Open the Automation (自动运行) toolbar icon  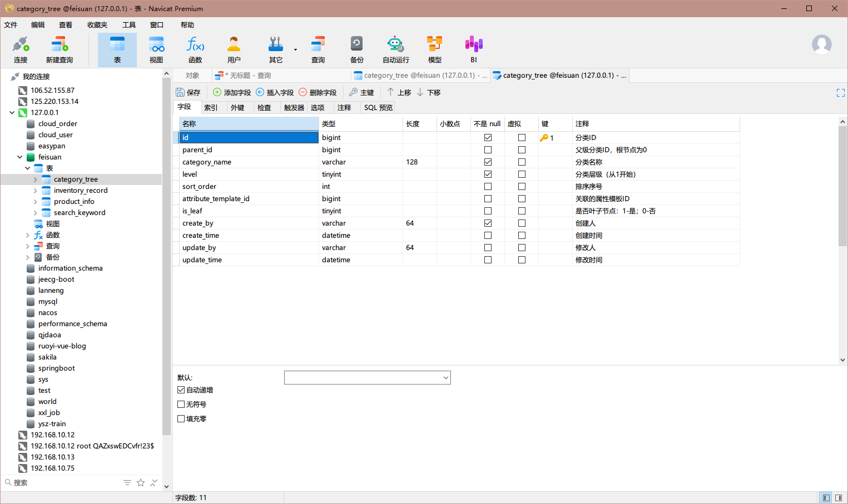[x=396, y=49]
